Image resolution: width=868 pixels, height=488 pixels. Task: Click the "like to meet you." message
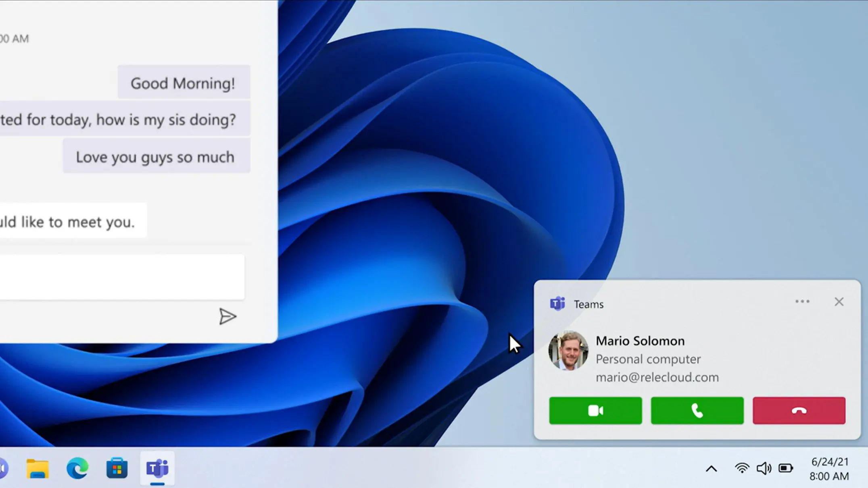coord(73,221)
